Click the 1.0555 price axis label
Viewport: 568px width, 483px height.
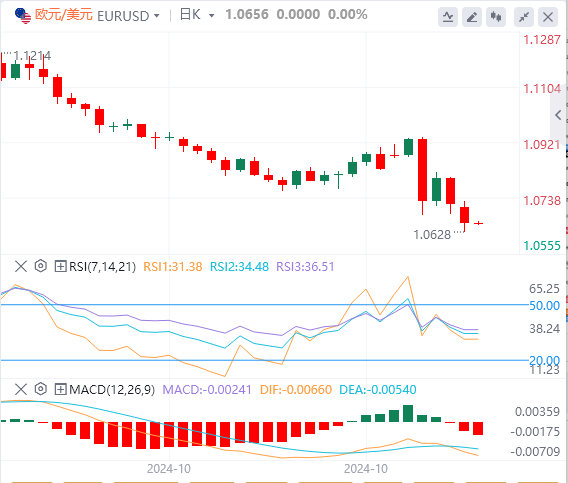point(542,246)
